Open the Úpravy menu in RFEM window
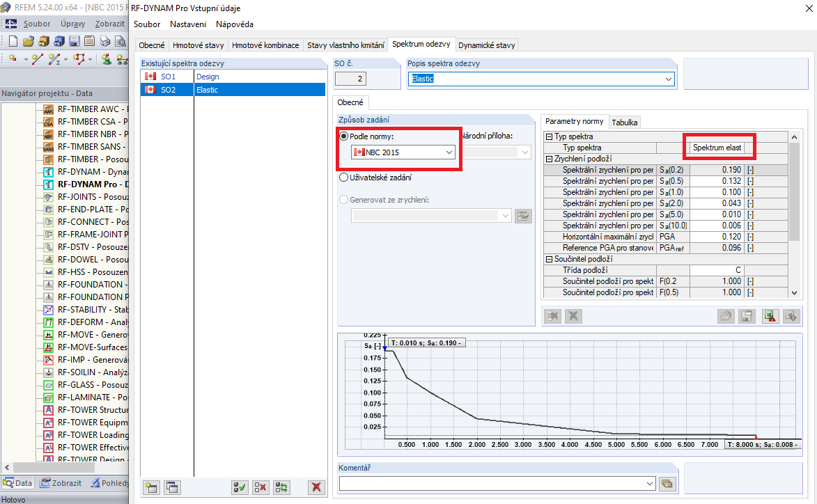This screenshot has height=504, width=817. [73, 24]
